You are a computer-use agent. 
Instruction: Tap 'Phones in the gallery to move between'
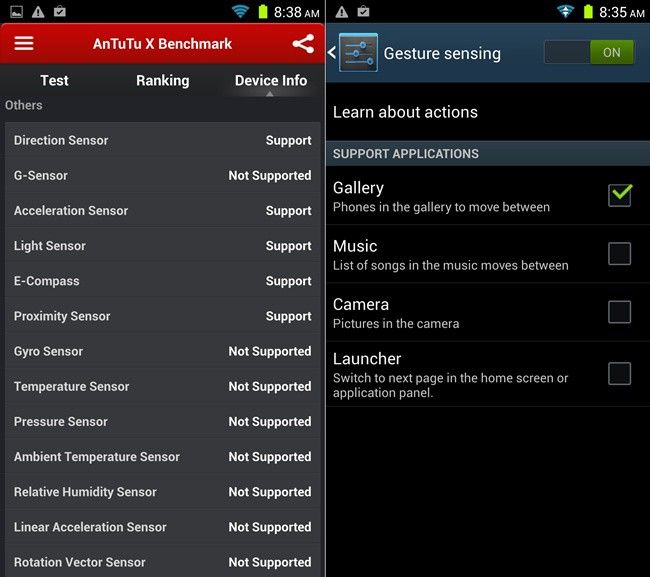pyautogui.click(x=441, y=207)
